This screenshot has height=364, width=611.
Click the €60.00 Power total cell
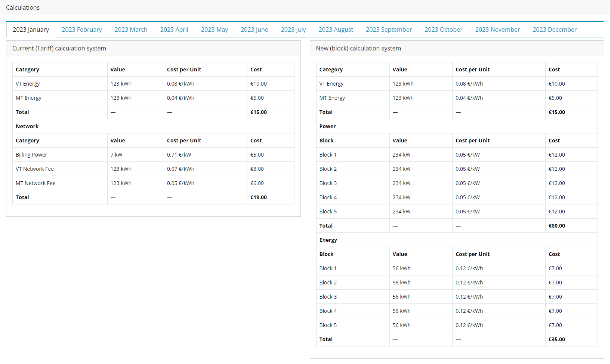click(557, 226)
